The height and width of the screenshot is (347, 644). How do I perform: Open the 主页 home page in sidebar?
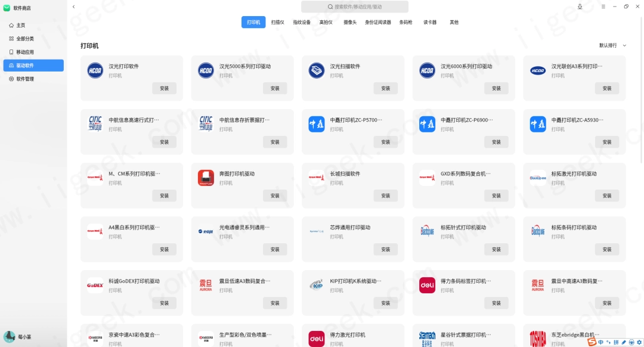point(20,25)
